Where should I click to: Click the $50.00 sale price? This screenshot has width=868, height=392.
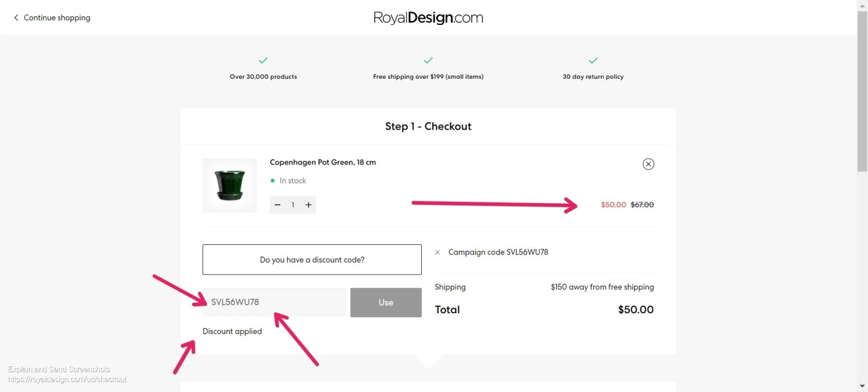coord(613,204)
